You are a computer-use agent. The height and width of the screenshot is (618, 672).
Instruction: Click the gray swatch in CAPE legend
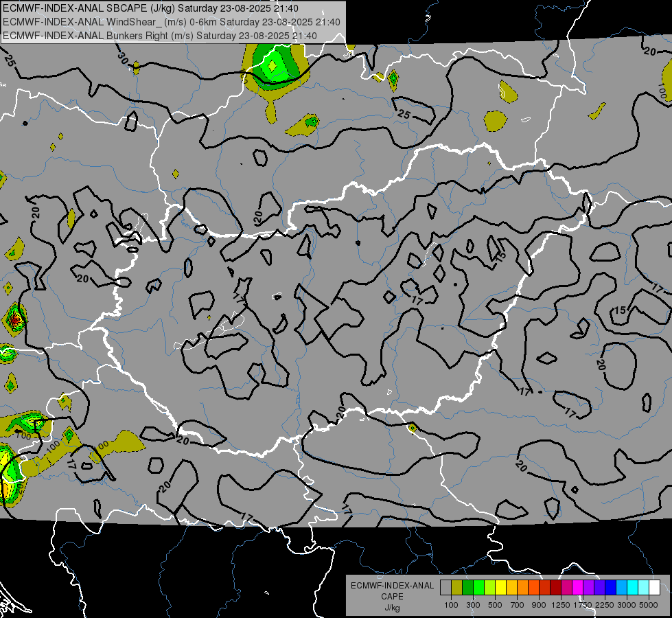pos(446,587)
